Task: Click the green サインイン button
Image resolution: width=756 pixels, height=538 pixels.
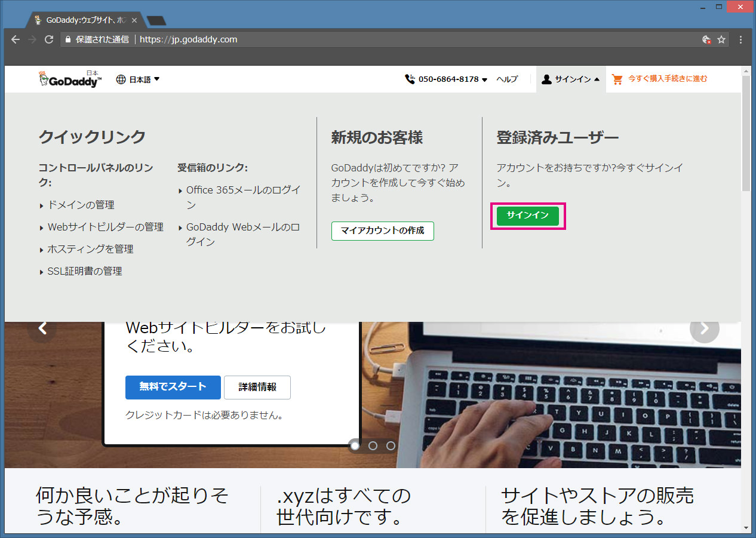Action: coord(527,216)
